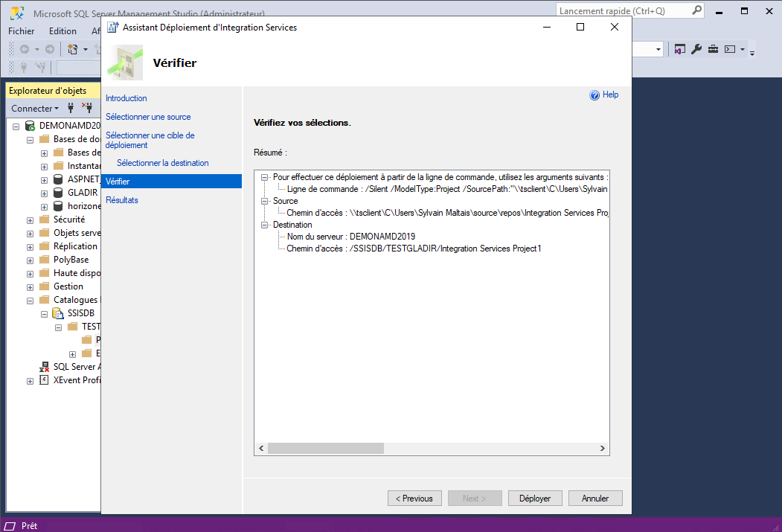Select the XEvent Profiler icon
Viewport: 782px width, 532px height.
coord(45,380)
